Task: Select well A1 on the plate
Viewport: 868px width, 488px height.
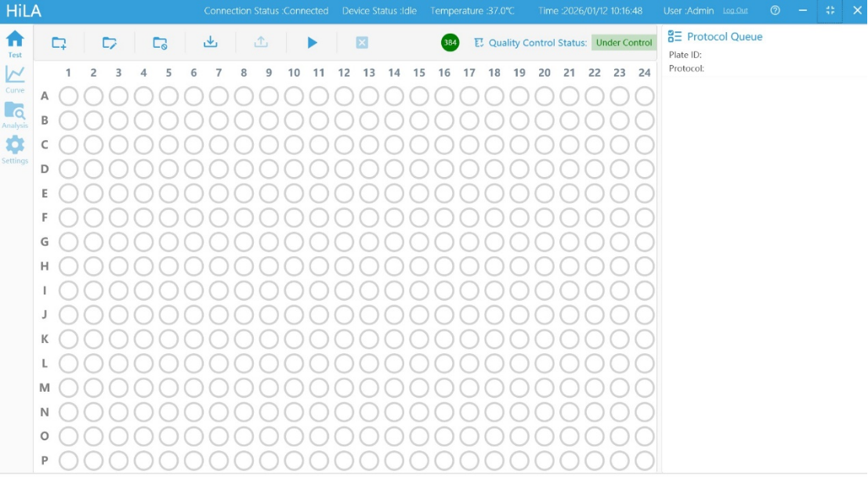Action: (x=68, y=96)
